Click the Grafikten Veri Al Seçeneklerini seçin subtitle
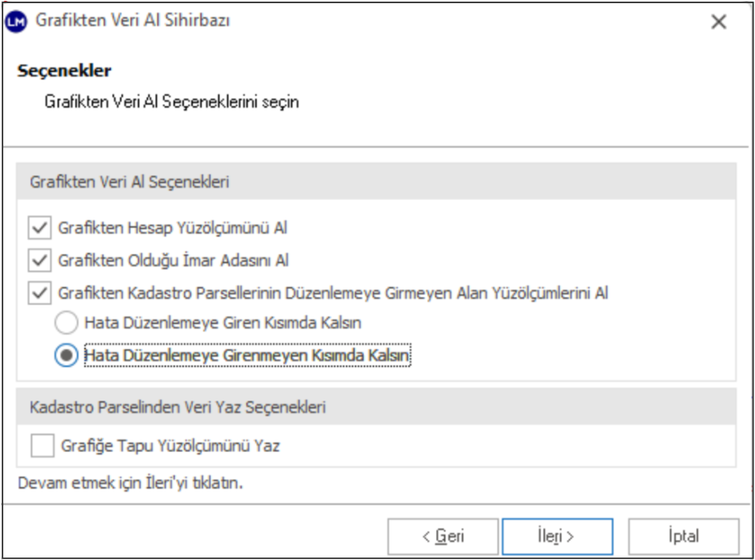The width and height of the screenshot is (755, 560). 172,103
